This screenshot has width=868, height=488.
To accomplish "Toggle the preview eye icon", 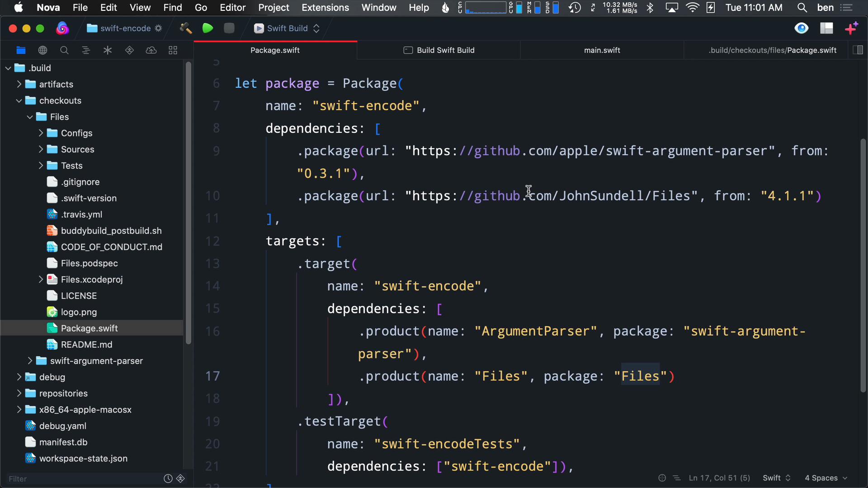I will (x=802, y=28).
